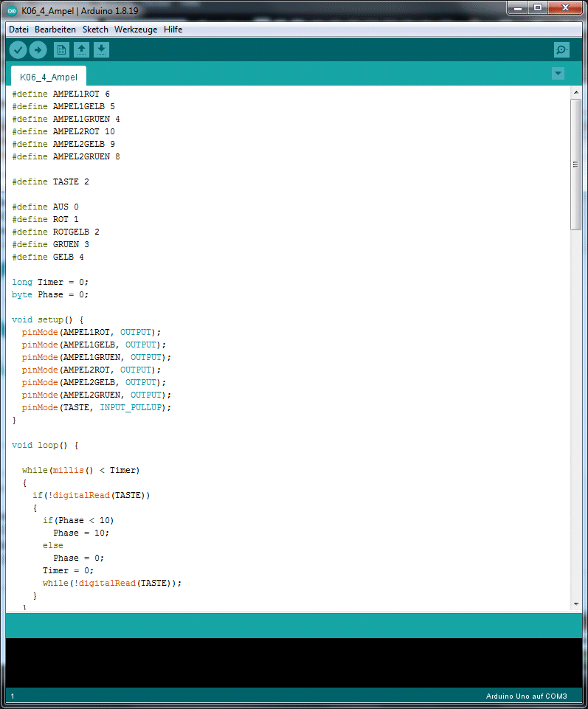588x709 pixels.
Task: Click the editor scrollbar up arrow
Action: pyautogui.click(x=575, y=92)
